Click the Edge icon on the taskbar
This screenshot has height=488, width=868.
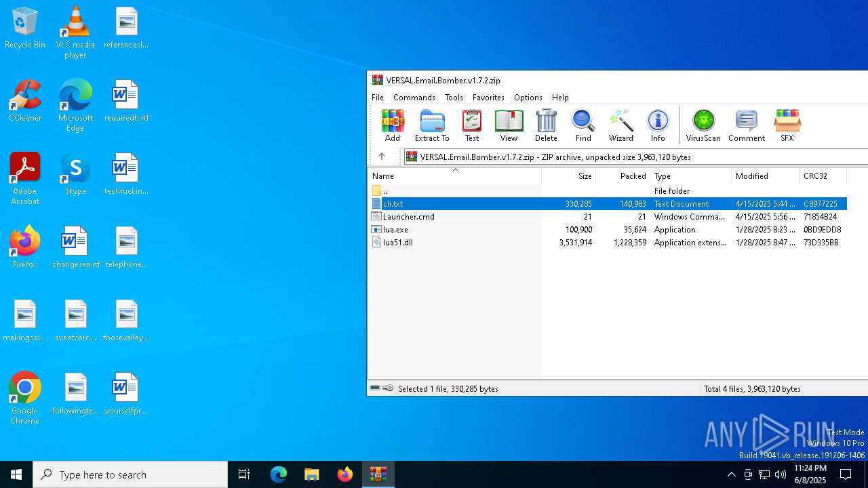pyautogui.click(x=279, y=474)
